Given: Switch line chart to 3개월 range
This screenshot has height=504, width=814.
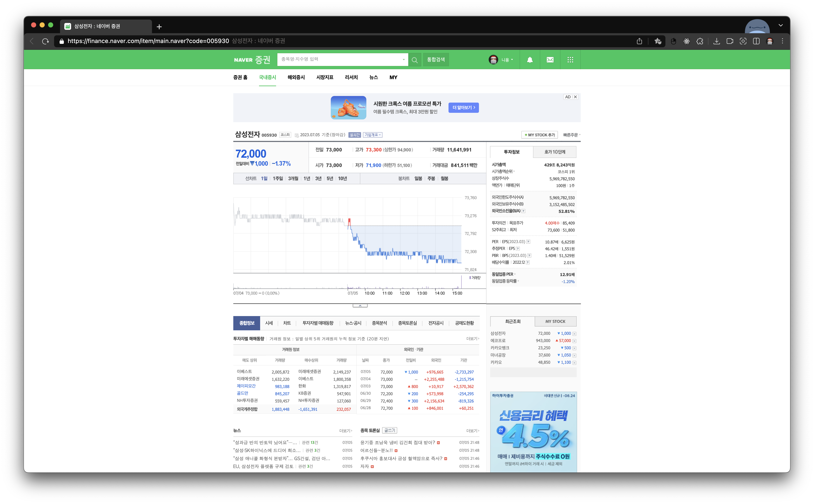Looking at the screenshot, I should (293, 179).
